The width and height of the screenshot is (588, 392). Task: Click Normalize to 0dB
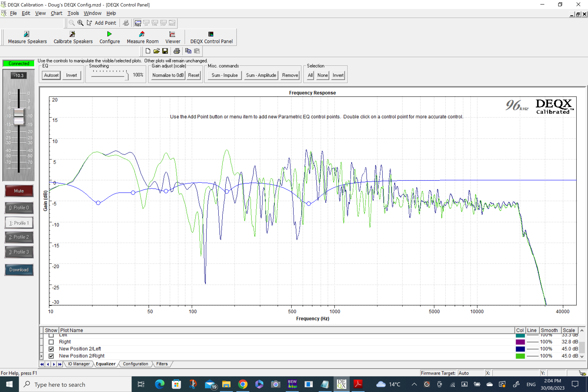point(168,75)
